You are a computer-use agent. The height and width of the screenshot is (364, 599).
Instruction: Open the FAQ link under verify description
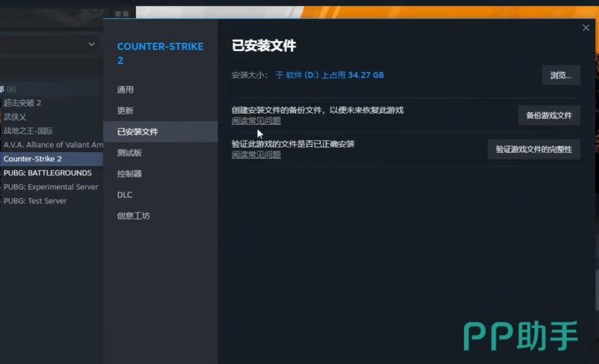click(256, 155)
